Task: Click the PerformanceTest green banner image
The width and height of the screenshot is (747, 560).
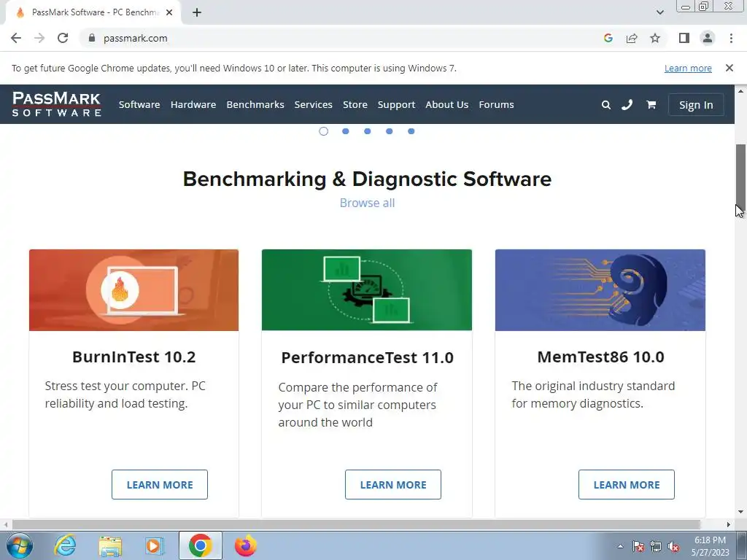Action: coord(367,290)
